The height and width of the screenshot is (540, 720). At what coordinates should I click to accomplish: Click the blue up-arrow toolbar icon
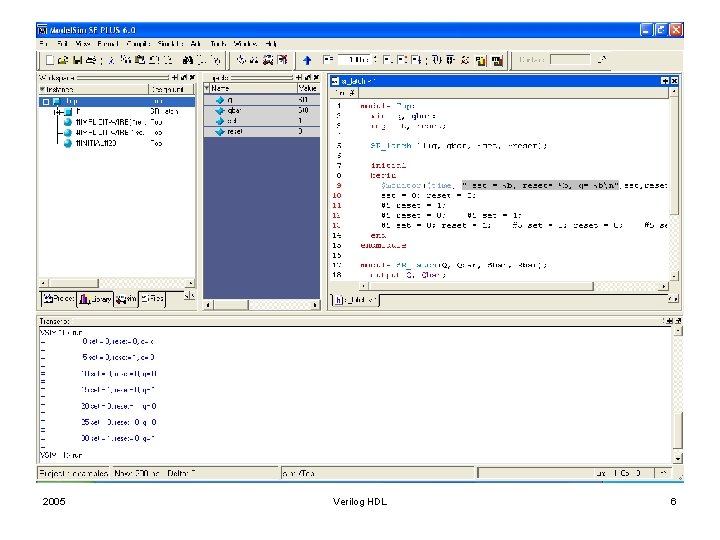[307, 60]
